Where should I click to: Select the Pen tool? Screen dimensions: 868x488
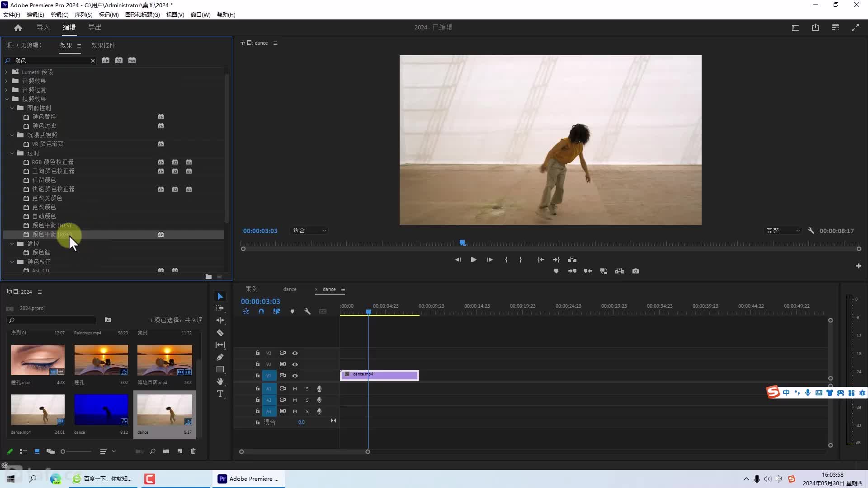point(220,357)
